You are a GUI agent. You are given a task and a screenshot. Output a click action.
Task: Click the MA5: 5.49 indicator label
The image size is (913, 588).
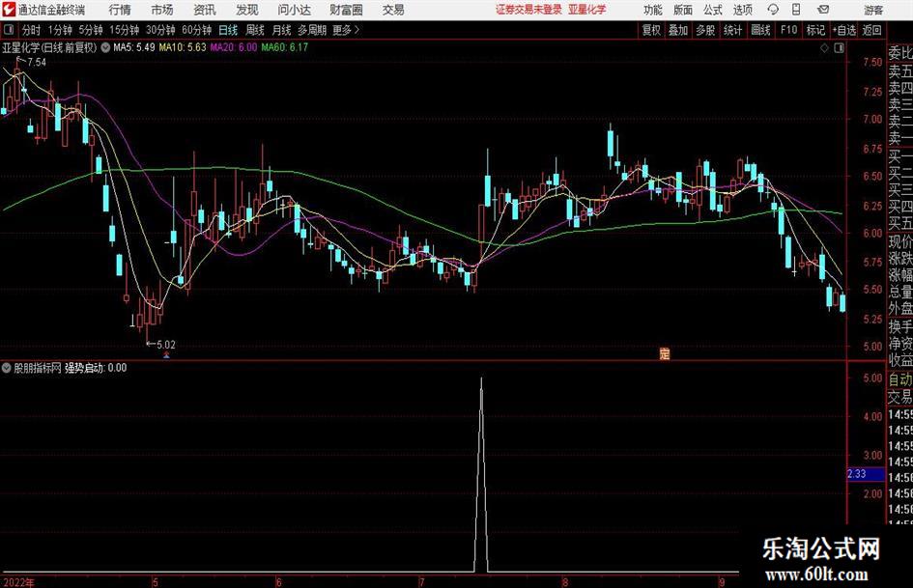[134, 47]
